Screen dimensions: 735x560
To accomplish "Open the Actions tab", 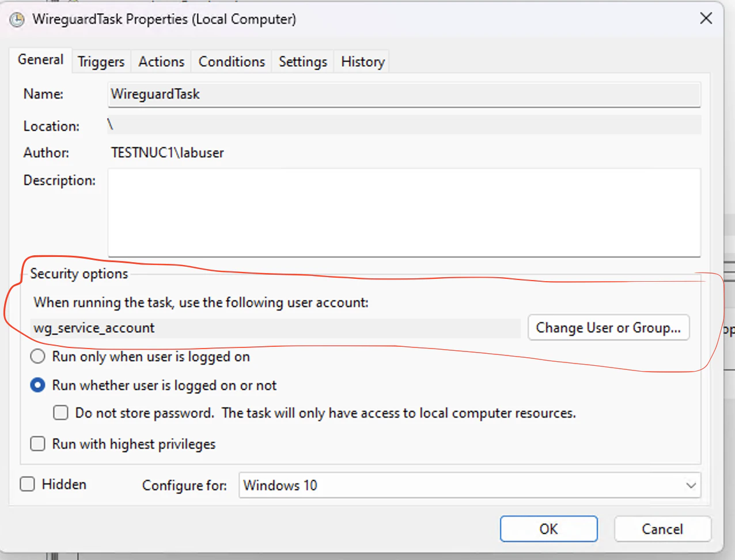I will (x=161, y=62).
